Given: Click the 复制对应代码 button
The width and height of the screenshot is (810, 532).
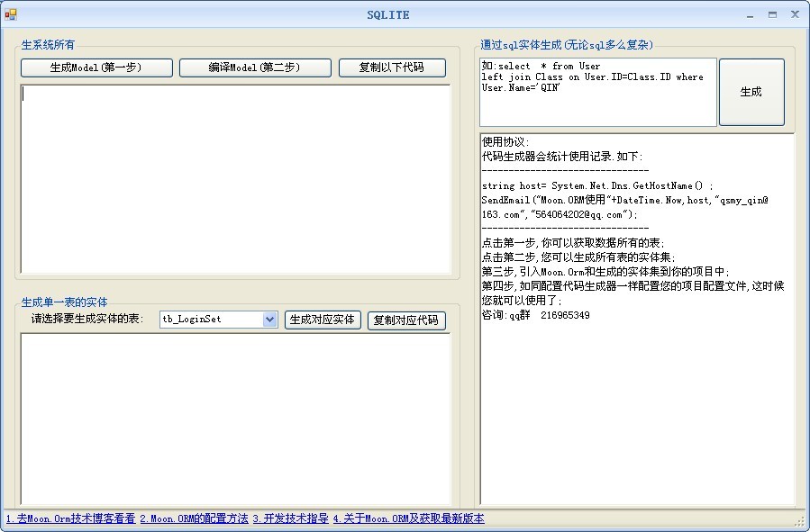Looking at the screenshot, I should (406, 320).
